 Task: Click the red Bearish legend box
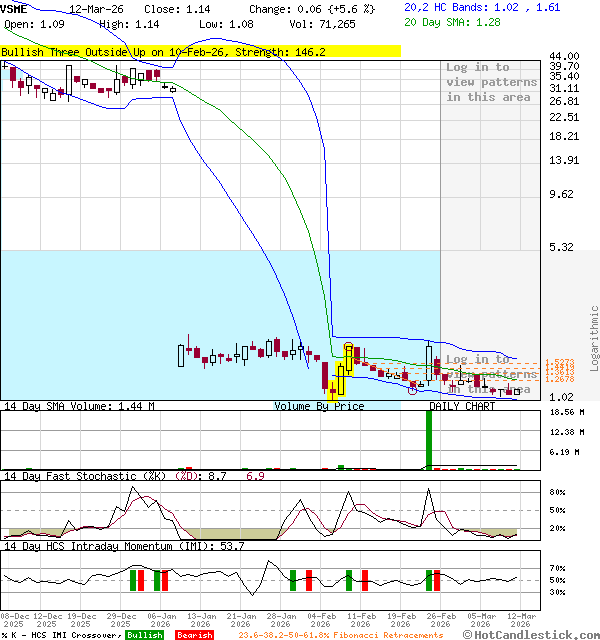point(194,635)
